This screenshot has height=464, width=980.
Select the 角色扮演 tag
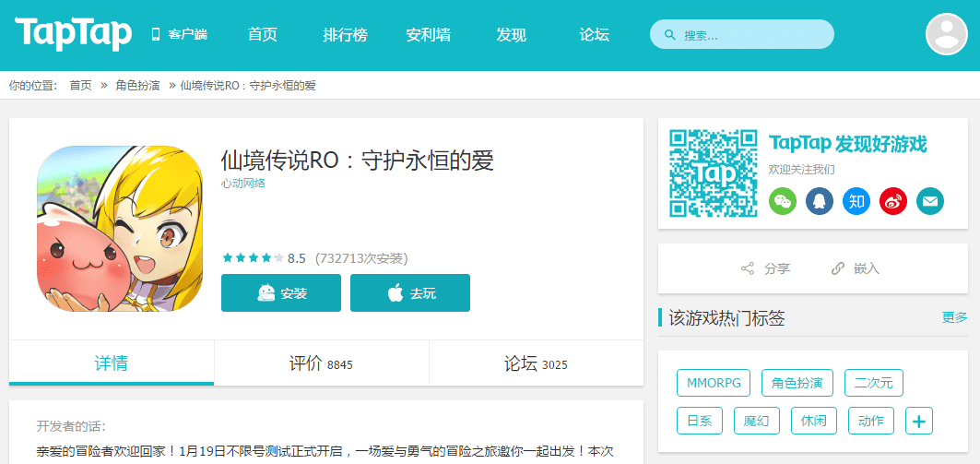(x=797, y=383)
